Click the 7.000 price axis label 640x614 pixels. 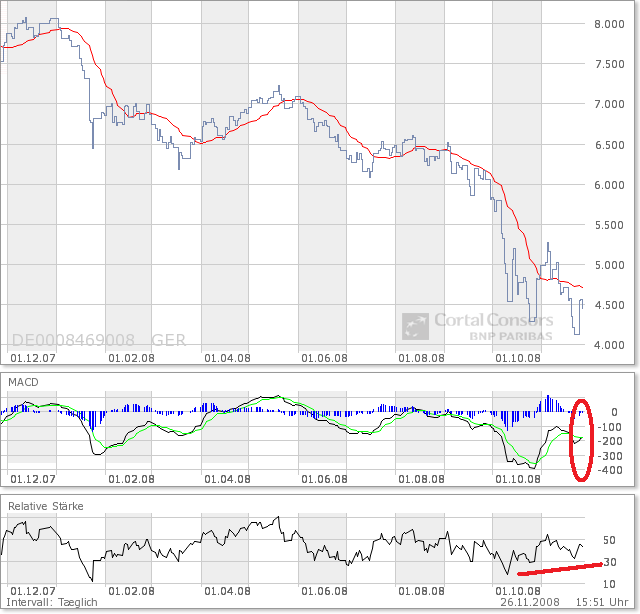609,104
